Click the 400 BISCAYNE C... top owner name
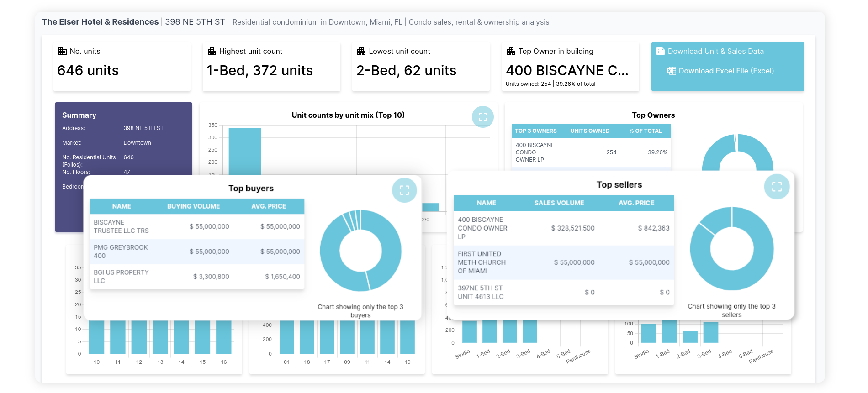The width and height of the screenshot is (868, 393). coord(567,71)
